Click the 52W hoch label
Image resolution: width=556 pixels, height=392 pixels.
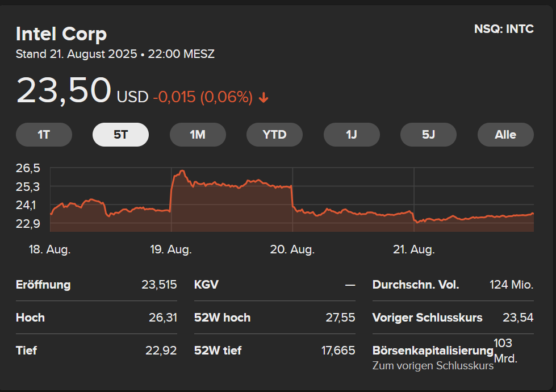222,318
